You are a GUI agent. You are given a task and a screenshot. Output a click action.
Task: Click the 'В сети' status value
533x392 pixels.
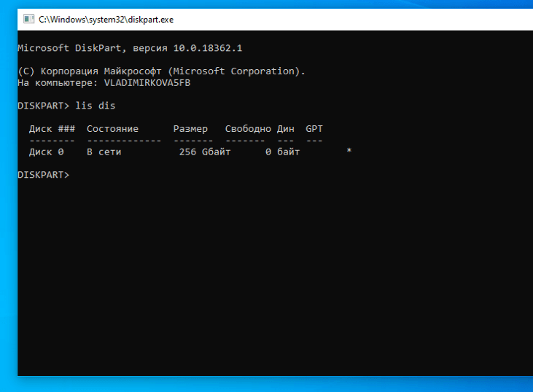(x=104, y=152)
